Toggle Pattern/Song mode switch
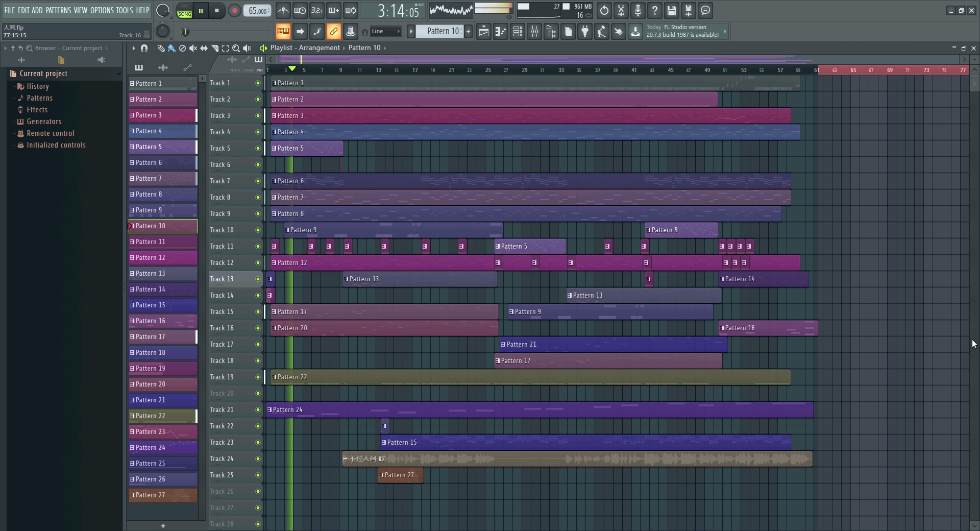The height and width of the screenshot is (531, 980). [184, 10]
